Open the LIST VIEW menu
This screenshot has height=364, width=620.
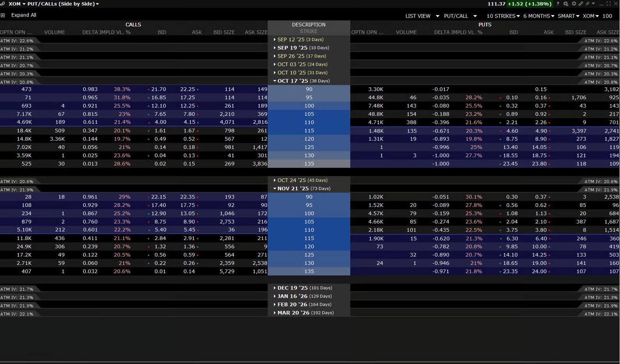point(422,16)
